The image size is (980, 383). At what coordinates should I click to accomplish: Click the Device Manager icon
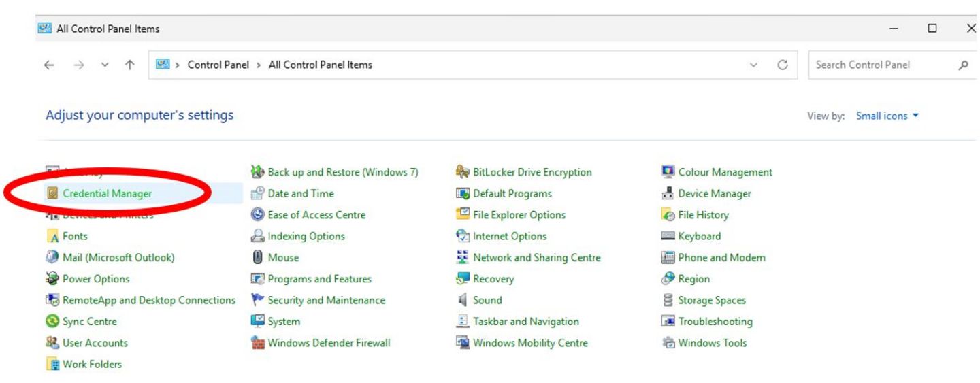tap(668, 194)
